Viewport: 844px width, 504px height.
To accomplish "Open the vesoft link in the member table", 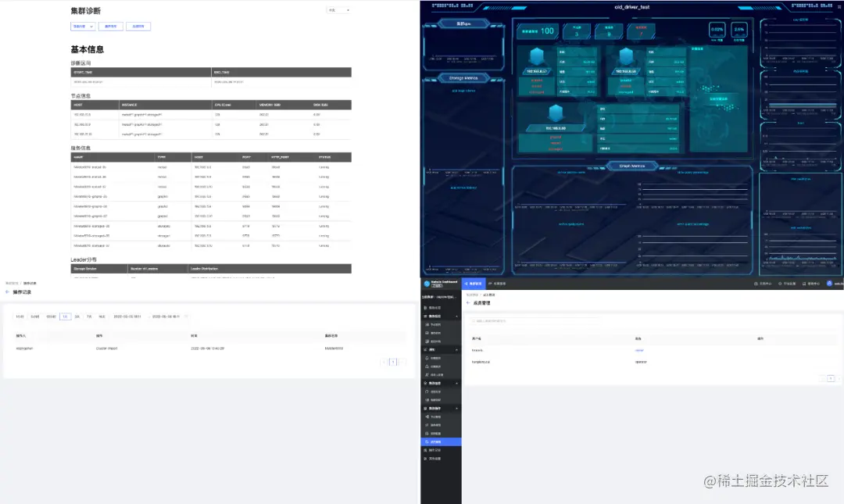I will coord(639,351).
